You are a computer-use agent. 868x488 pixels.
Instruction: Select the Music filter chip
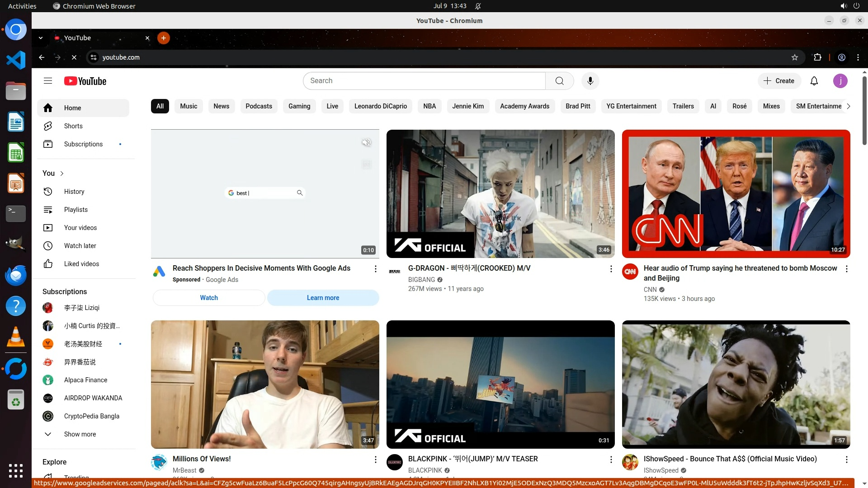tap(189, 106)
